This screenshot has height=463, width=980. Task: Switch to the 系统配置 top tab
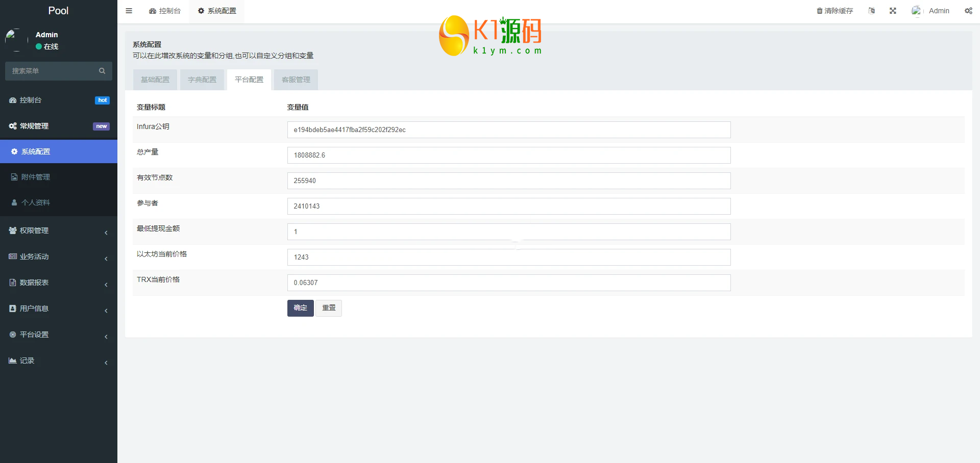click(217, 11)
